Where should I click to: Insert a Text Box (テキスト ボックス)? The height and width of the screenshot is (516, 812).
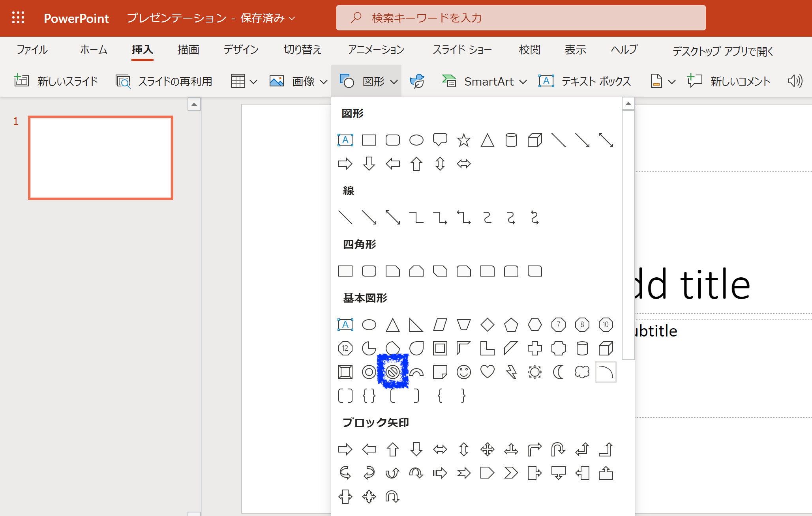pos(585,81)
